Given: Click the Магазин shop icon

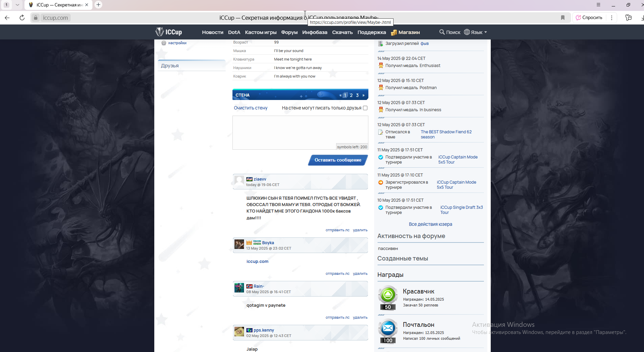Looking at the screenshot, I should click(x=394, y=33).
